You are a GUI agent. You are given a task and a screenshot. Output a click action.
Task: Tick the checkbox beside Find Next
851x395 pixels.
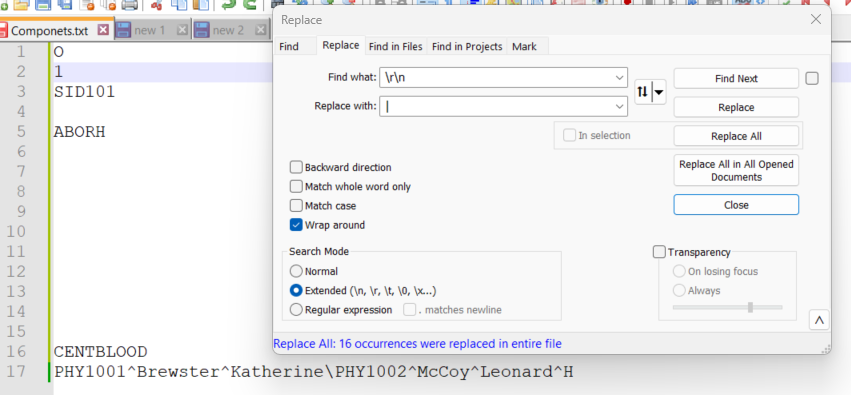[812, 79]
